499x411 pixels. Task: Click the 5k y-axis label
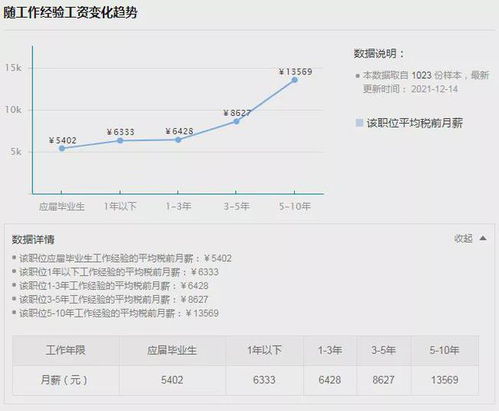click(16, 152)
